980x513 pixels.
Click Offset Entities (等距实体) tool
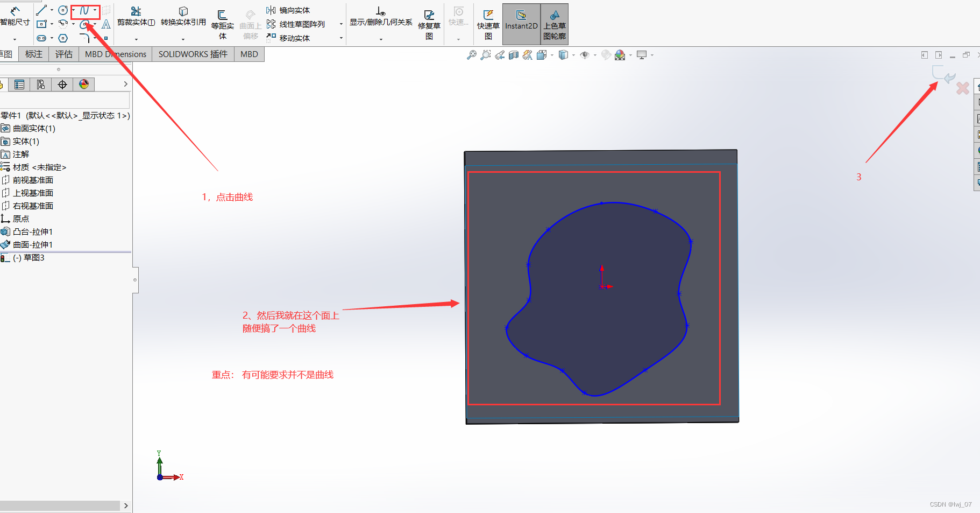(222, 25)
